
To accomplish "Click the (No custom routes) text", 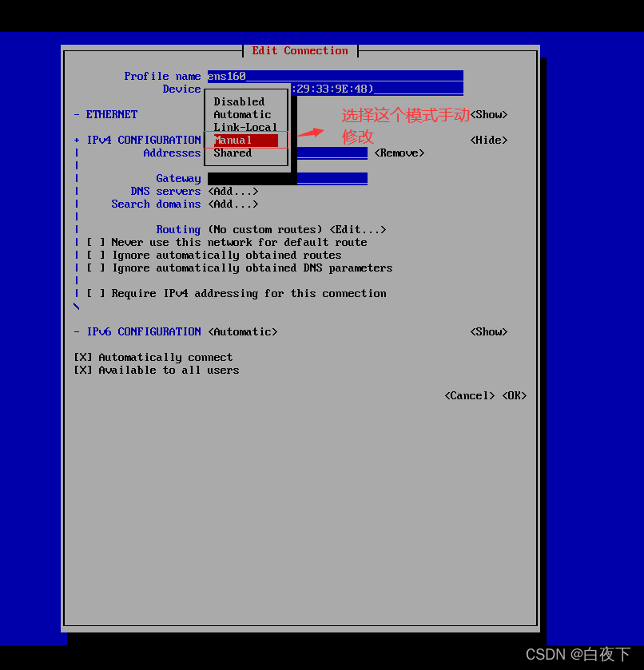I will coord(265,229).
